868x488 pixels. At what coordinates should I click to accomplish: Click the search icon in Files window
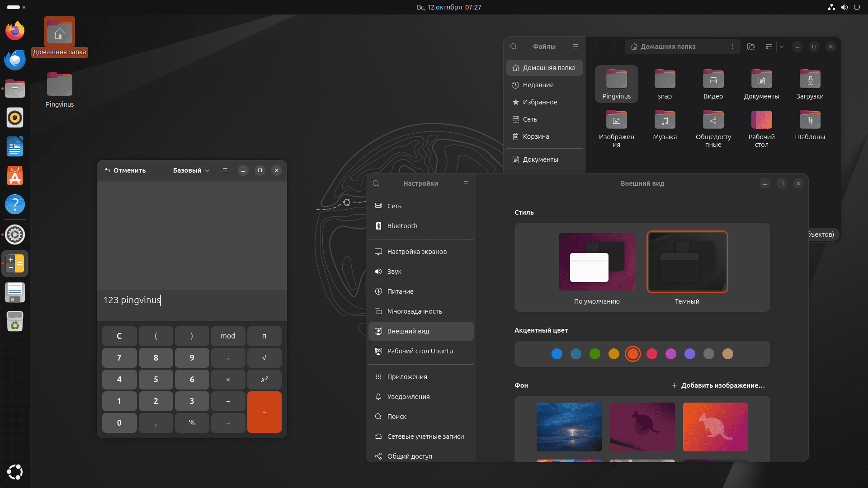pos(514,47)
